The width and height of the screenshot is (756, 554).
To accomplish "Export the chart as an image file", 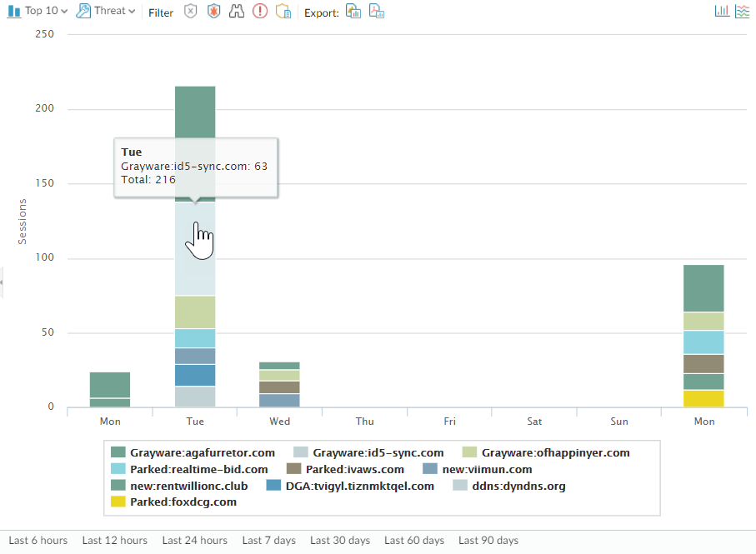I will (353, 12).
